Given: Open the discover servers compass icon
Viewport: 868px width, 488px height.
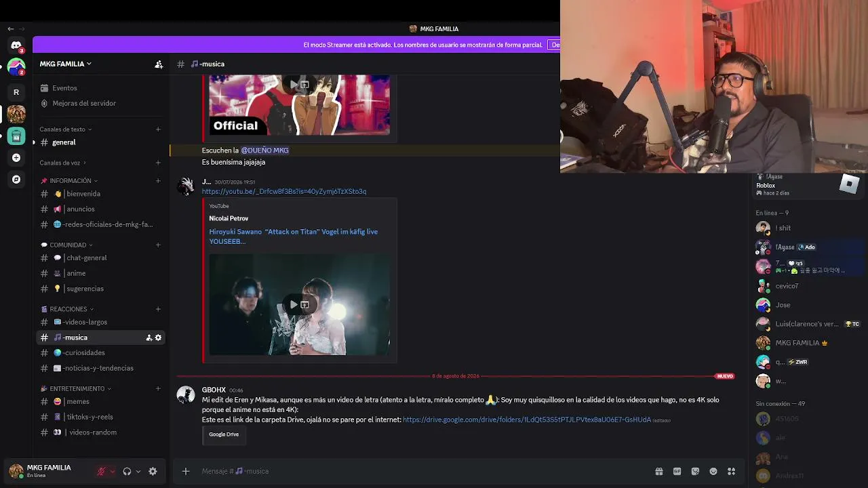Looking at the screenshot, I should [x=16, y=180].
